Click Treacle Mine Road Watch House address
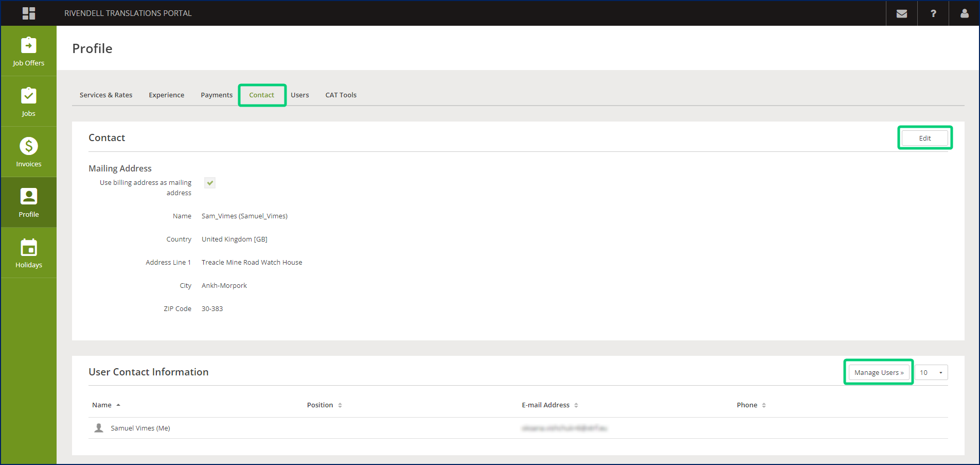 (252, 263)
